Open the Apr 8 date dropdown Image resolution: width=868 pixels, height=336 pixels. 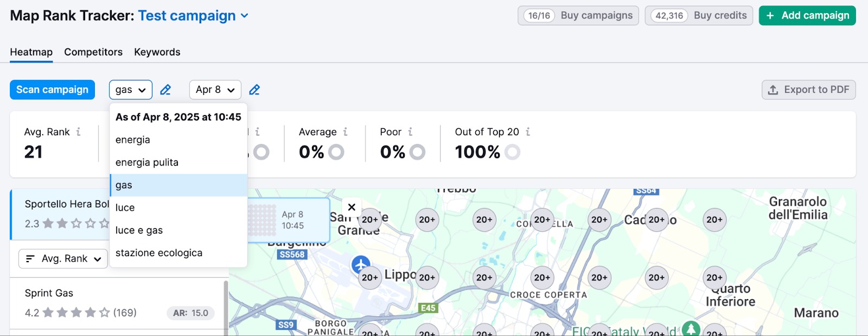(215, 90)
